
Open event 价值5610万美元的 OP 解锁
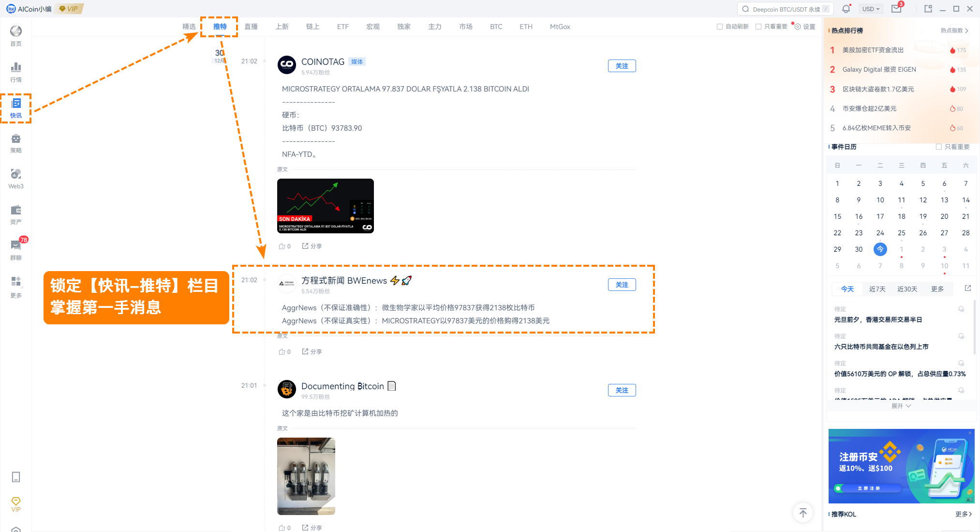[900, 374]
